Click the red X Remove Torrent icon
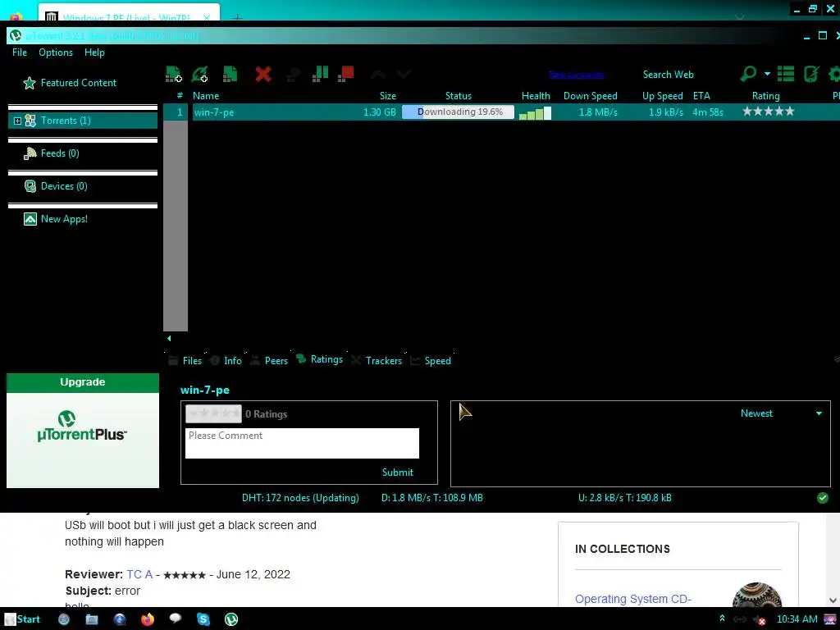 point(263,74)
